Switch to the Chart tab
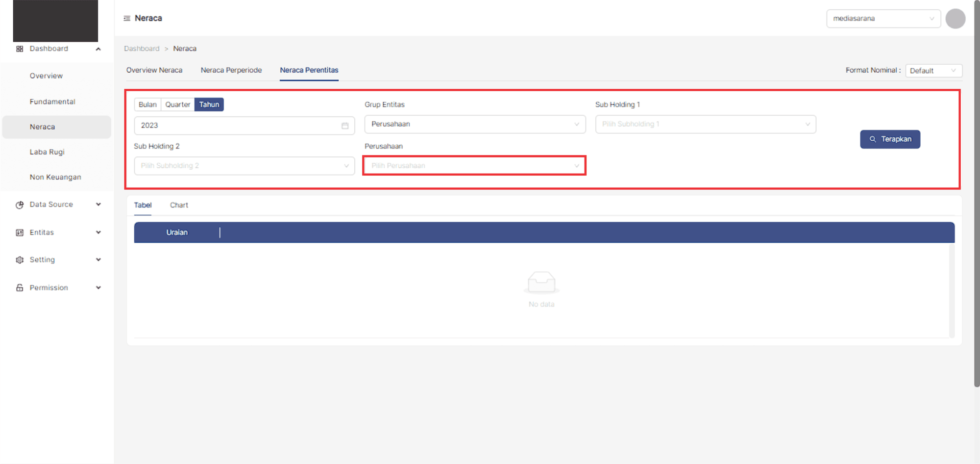 tap(179, 205)
